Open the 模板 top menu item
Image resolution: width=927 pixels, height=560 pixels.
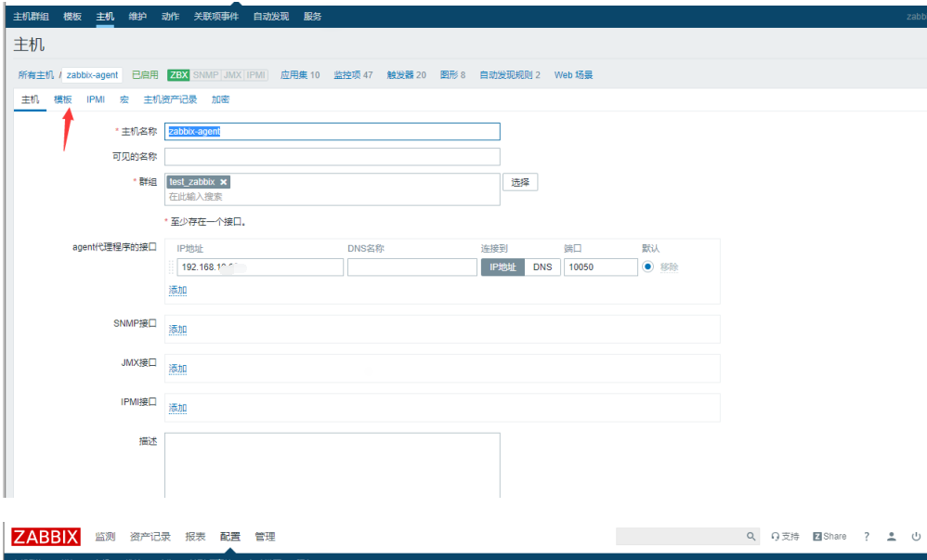pyautogui.click(x=72, y=17)
